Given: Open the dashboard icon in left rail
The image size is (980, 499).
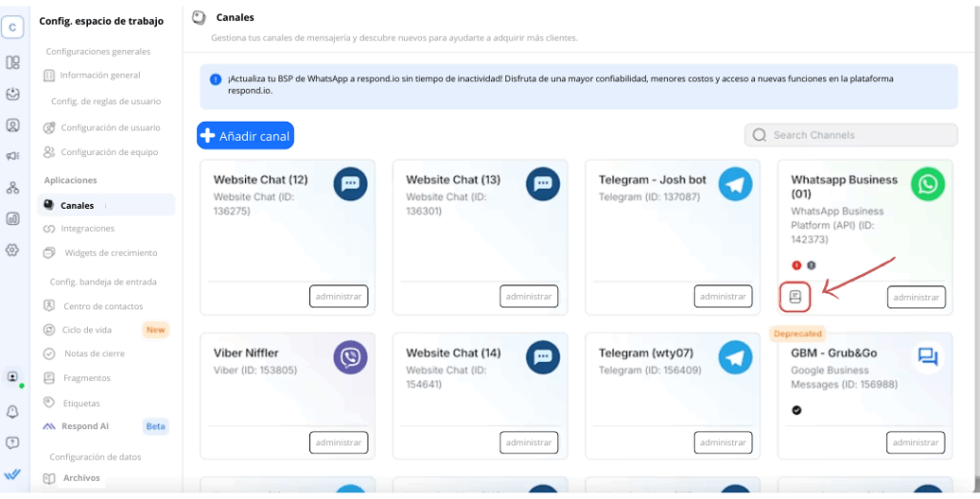Looking at the screenshot, I should pos(12,62).
